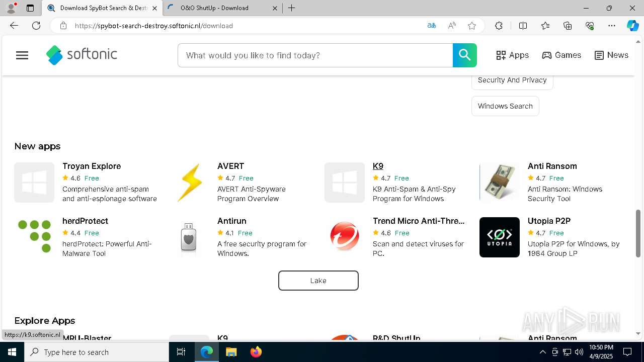Open browser Extensions puzzle icon

pyautogui.click(x=499, y=26)
